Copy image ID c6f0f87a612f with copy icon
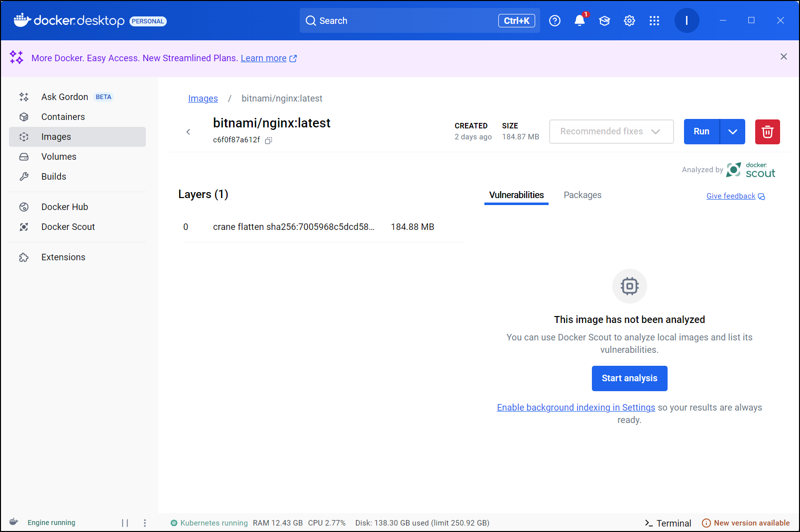This screenshot has width=800, height=532. (268, 140)
